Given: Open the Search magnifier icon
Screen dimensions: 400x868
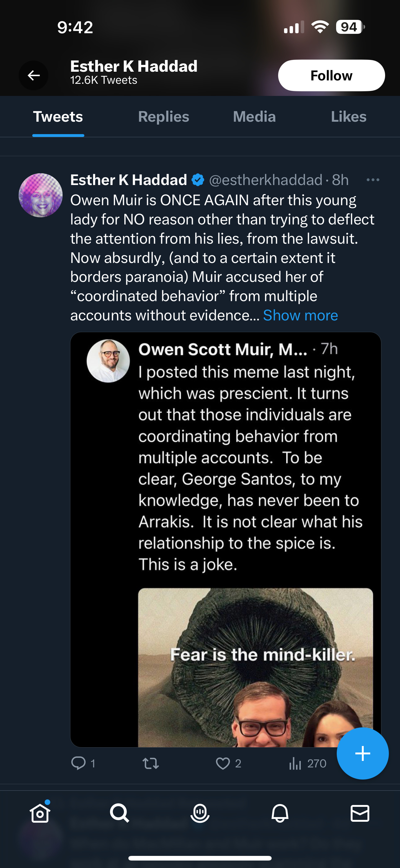Looking at the screenshot, I should [x=119, y=813].
